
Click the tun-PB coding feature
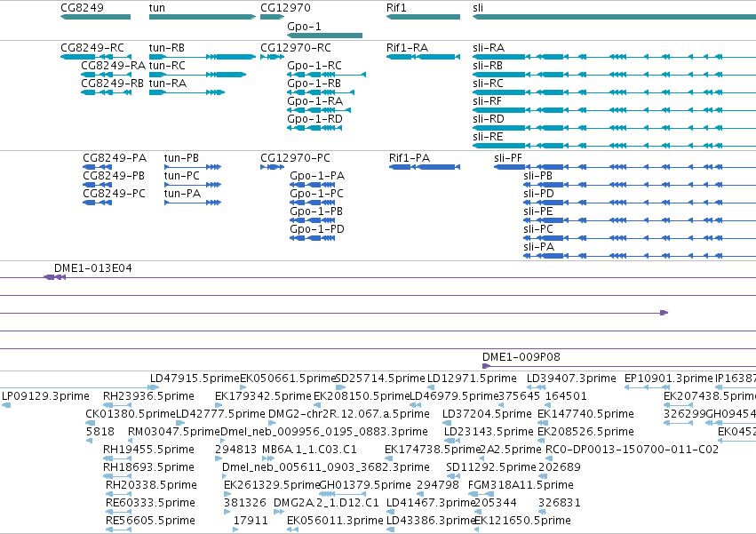(x=193, y=167)
